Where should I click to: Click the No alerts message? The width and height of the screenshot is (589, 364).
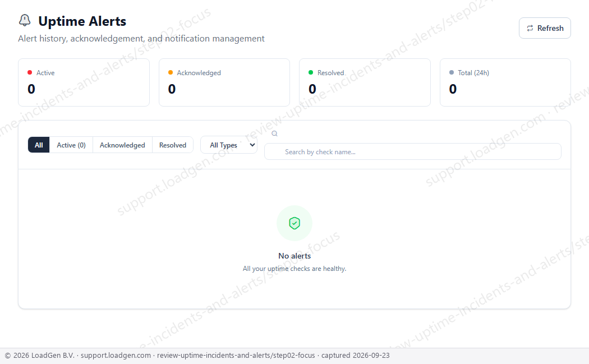[x=294, y=256]
